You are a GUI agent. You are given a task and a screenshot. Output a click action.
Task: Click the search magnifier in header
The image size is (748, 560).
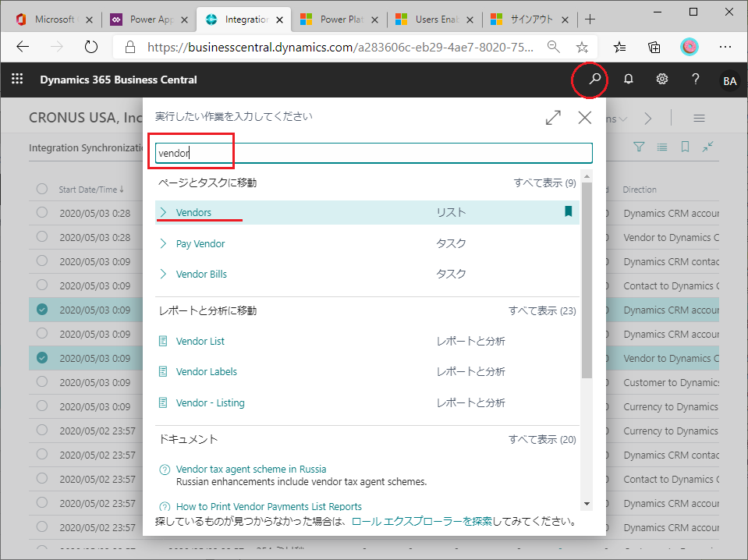pyautogui.click(x=594, y=79)
